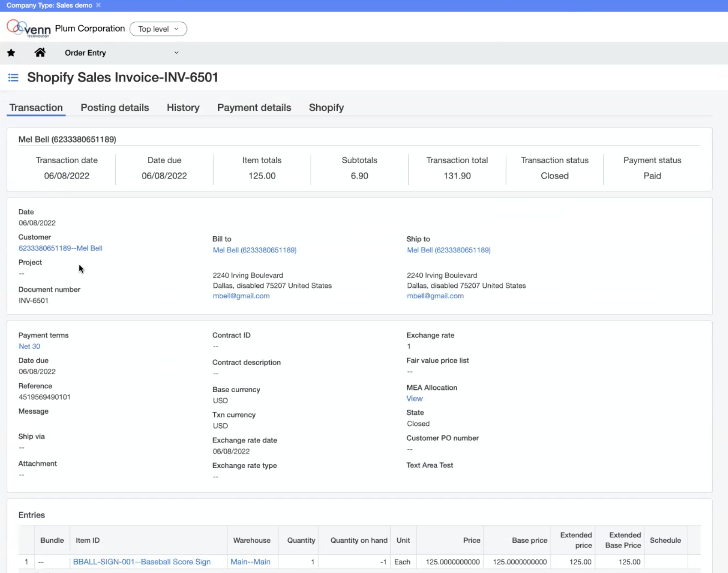Open the list menu icon beside invoice title
Image resolution: width=728 pixels, height=573 pixels.
[x=13, y=77]
